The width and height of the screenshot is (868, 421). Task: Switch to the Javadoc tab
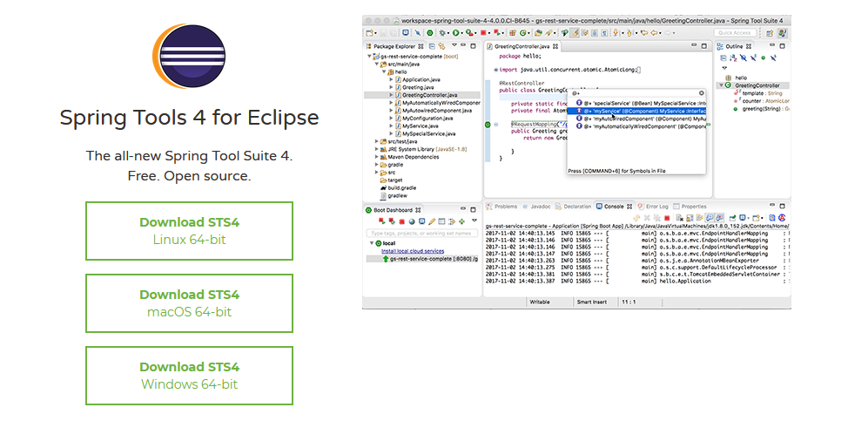pyautogui.click(x=536, y=206)
